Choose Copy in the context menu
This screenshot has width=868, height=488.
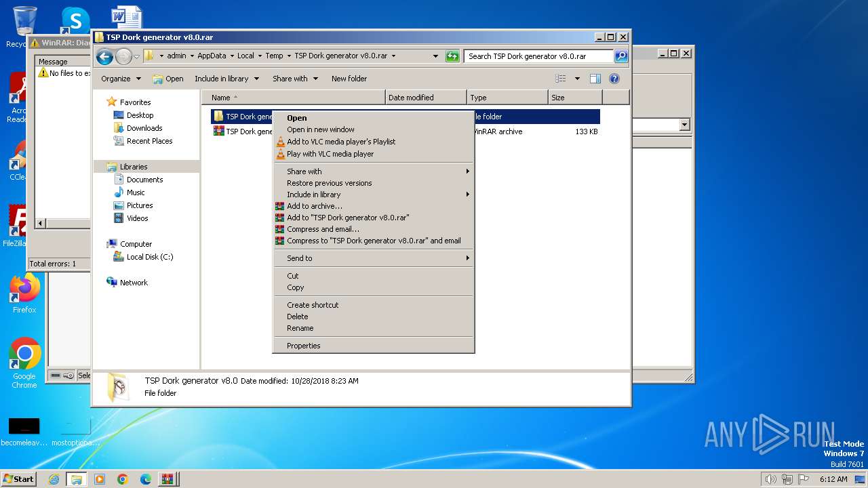coord(373,287)
